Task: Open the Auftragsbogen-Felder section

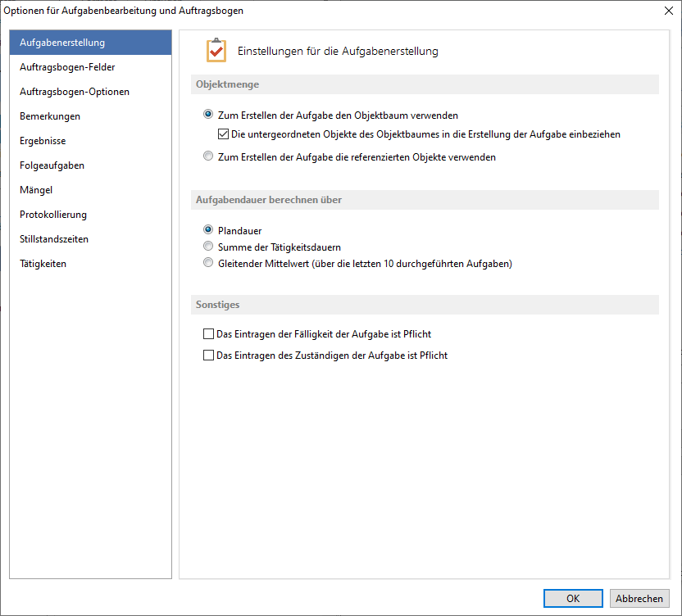Action: click(x=90, y=67)
